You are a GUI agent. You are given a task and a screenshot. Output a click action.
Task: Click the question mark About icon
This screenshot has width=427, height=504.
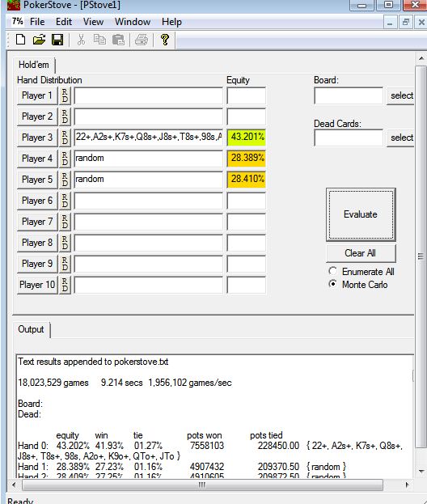click(x=165, y=40)
